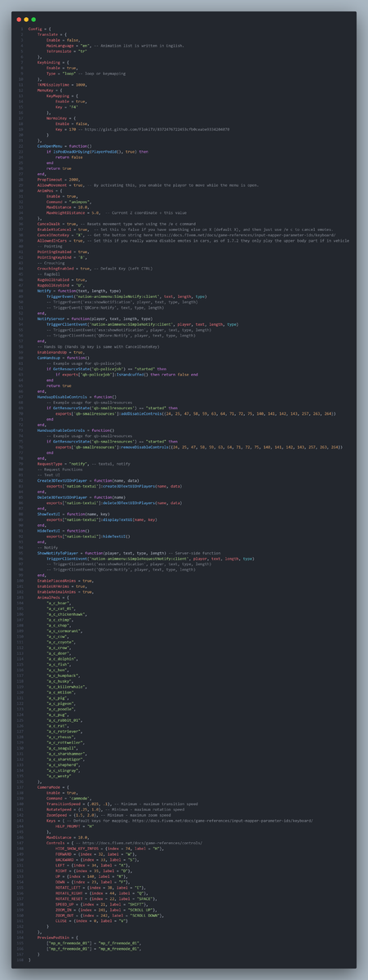Click the "a_c_westy" list entry
The image size is (368, 980).
60,776
